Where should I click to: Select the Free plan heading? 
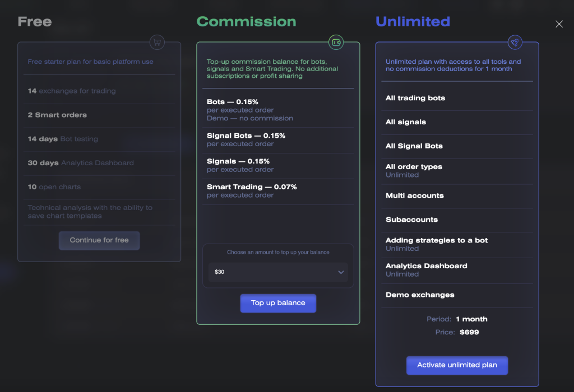pyautogui.click(x=35, y=22)
